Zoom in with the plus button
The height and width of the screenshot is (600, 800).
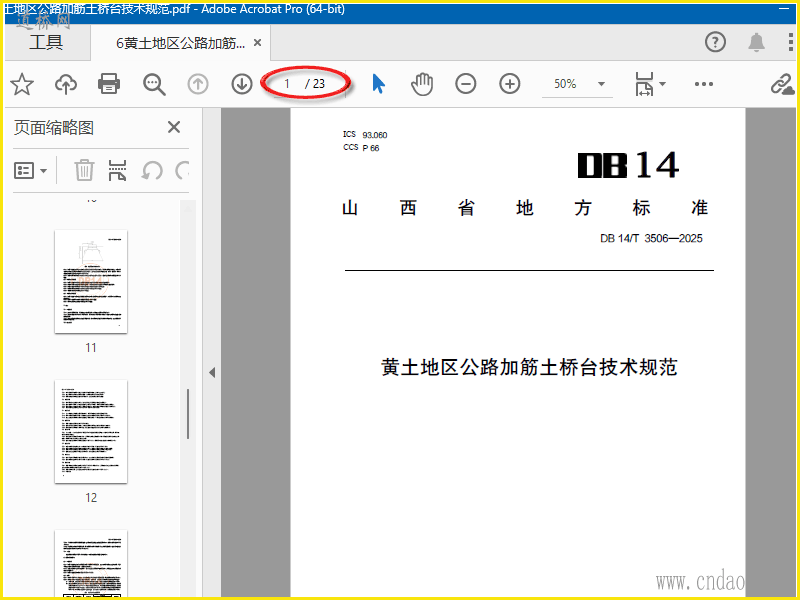[x=510, y=84]
